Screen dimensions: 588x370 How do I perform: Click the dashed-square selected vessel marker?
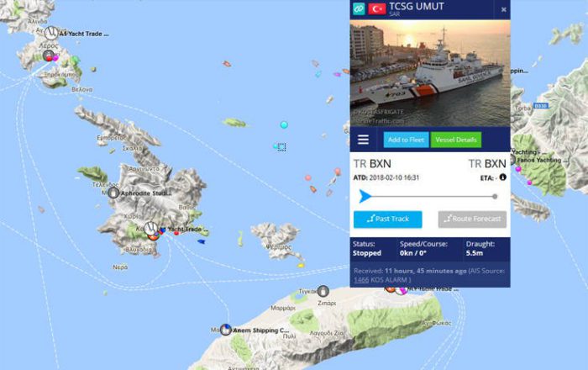[281, 147]
